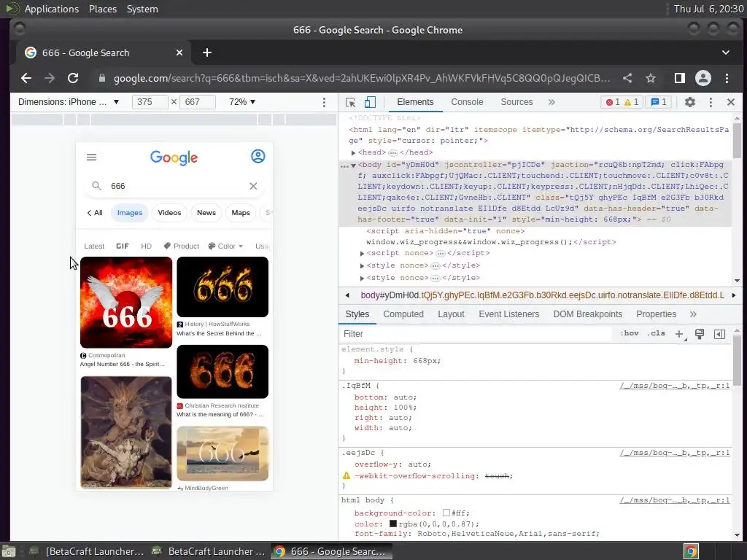This screenshot has width=747, height=560.
Task: Select the Videos search filter
Action: (x=169, y=213)
